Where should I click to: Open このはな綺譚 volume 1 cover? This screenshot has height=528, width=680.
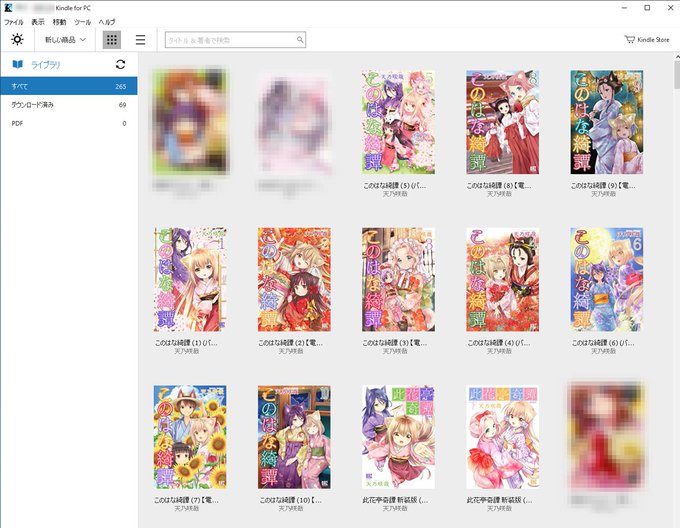tap(190, 280)
